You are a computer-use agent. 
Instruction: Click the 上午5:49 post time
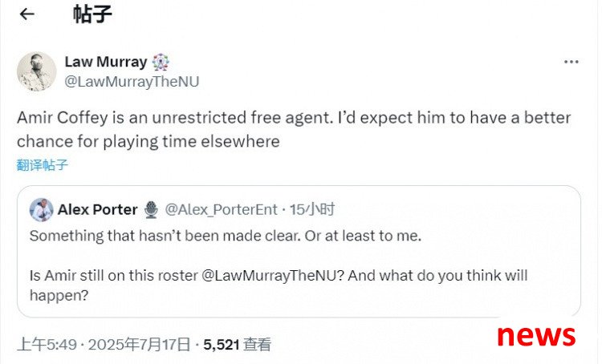(47, 345)
